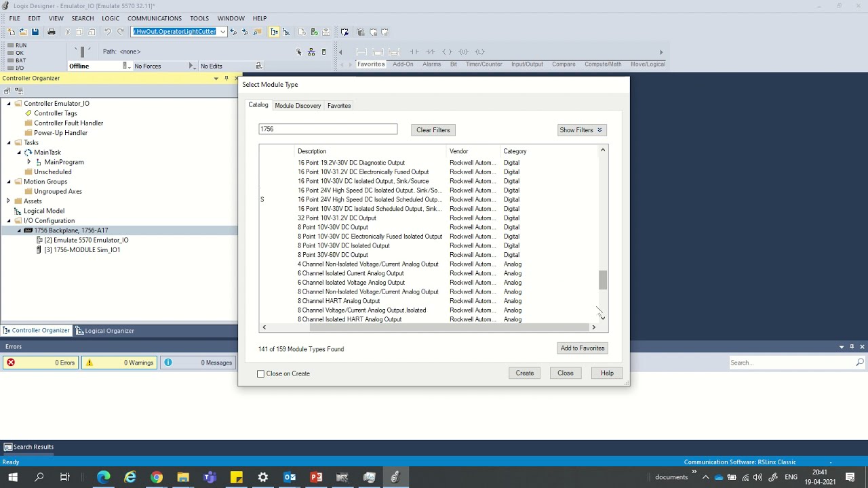Insert a Rung from the instruction toolbar

(x=361, y=52)
